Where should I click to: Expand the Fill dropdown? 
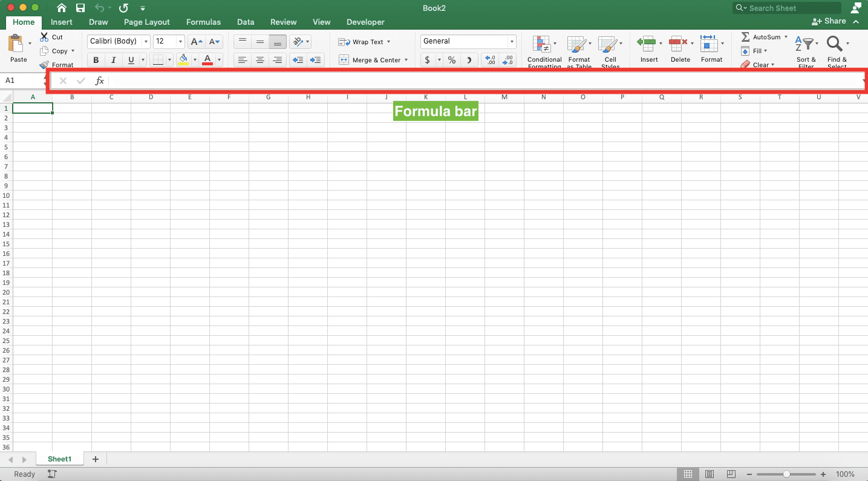(765, 51)
